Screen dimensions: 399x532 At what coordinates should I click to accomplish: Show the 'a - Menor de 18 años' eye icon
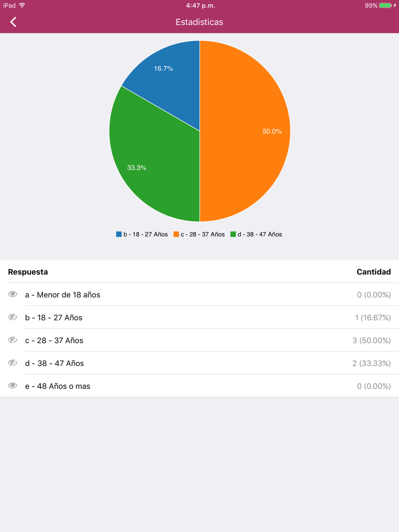pos(13,294)
